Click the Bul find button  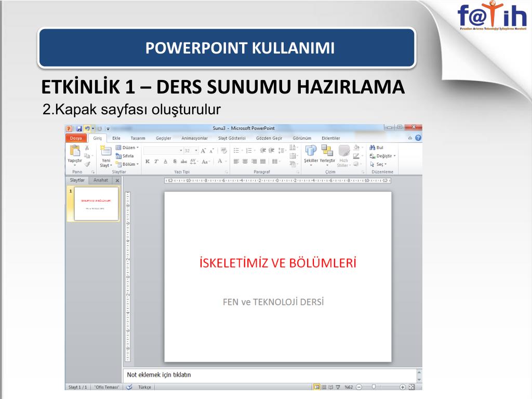click(376, 148)
